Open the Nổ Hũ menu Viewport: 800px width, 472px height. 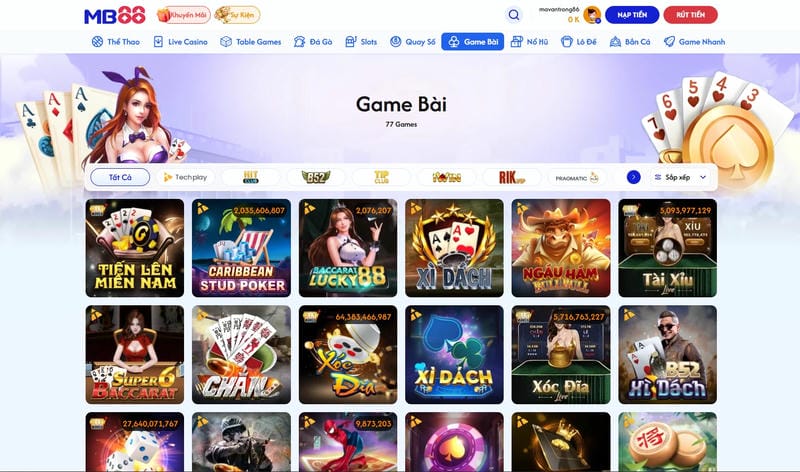pyautogui.click(x=530, y=42)
